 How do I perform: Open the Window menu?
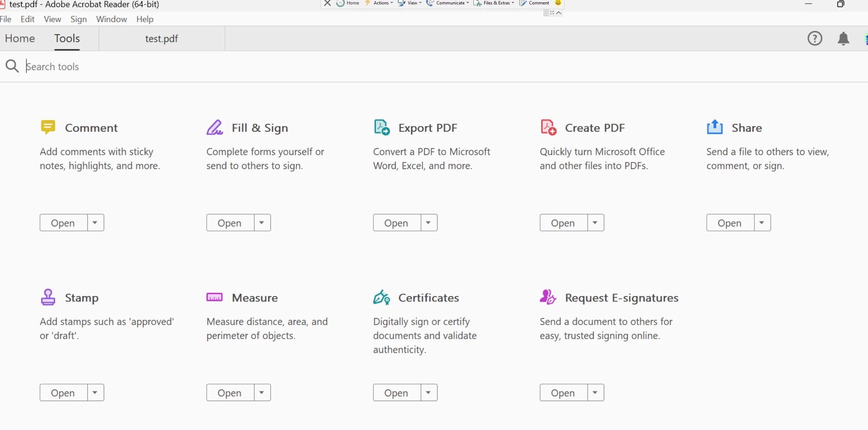111,19
